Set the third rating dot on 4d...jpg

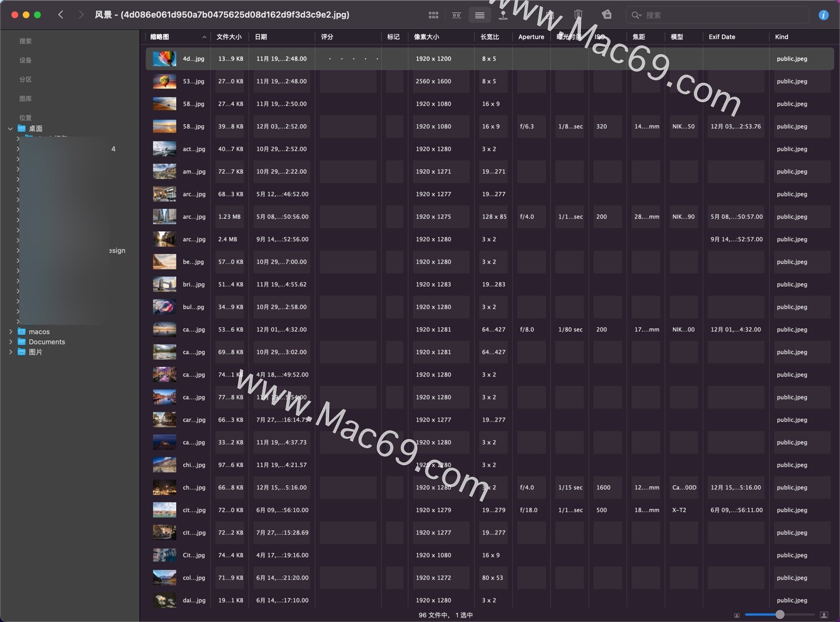[353, 59]
